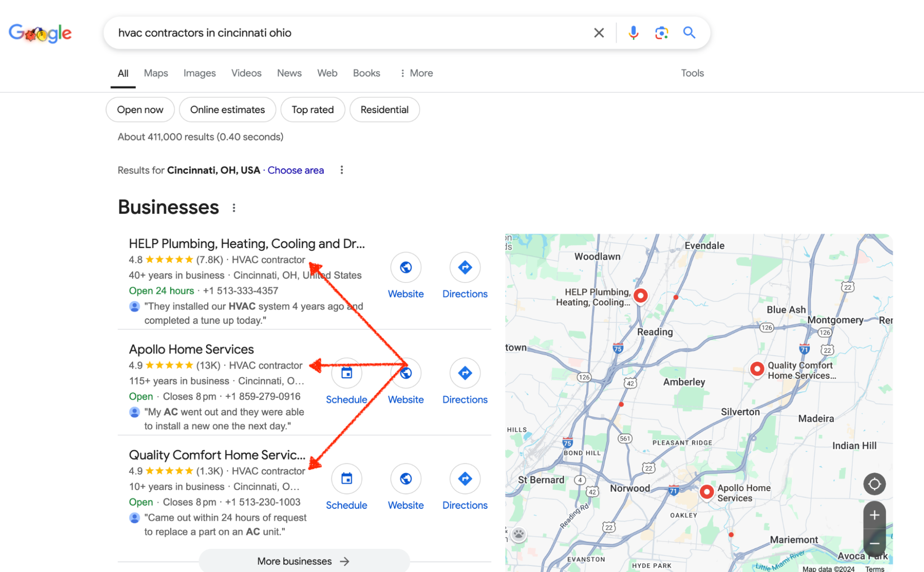The width and height of the screenshot is (924, 572).
Task: Select the Quality Comfort map pin
Action: 757,369
